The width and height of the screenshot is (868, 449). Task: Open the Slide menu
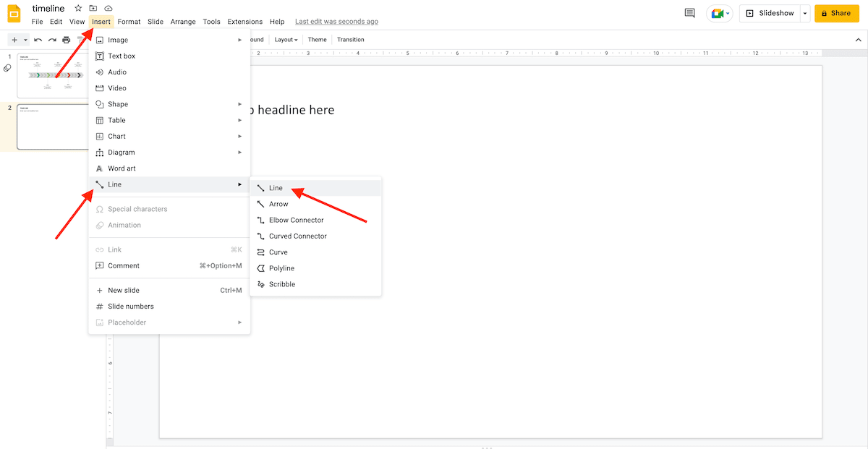(x=156, y=22)
